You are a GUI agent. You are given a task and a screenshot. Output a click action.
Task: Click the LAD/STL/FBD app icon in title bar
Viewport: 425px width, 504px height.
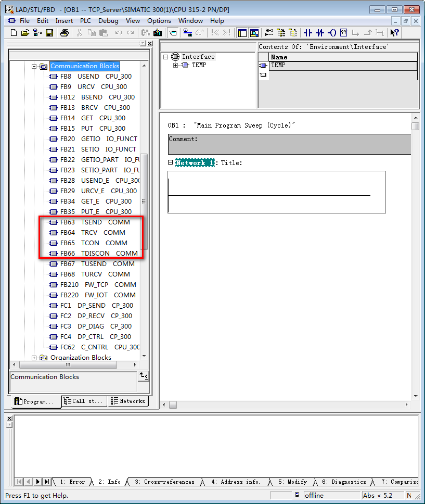point(9,10)
